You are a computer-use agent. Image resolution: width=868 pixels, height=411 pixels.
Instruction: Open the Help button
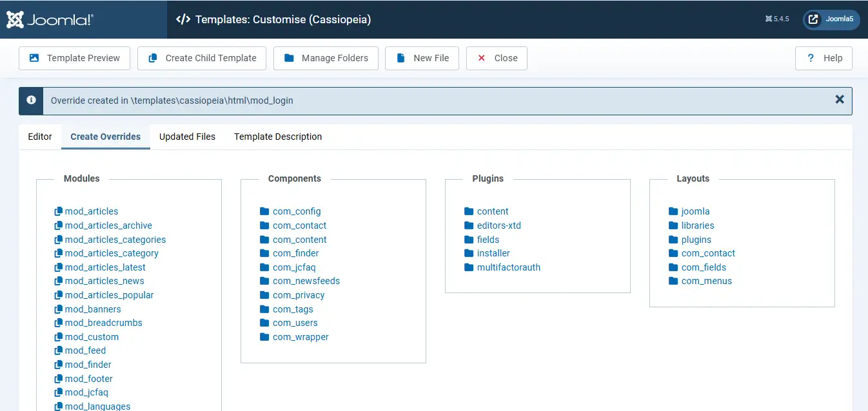pos(824,58)
